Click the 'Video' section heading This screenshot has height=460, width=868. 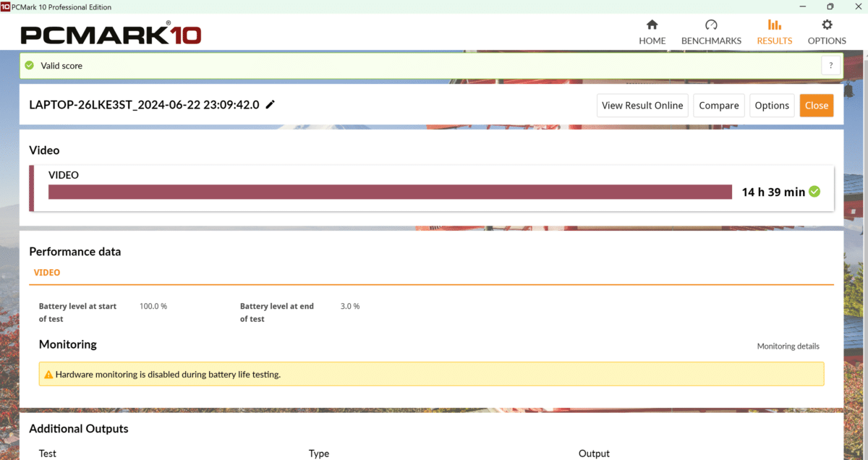pos(44,150)
